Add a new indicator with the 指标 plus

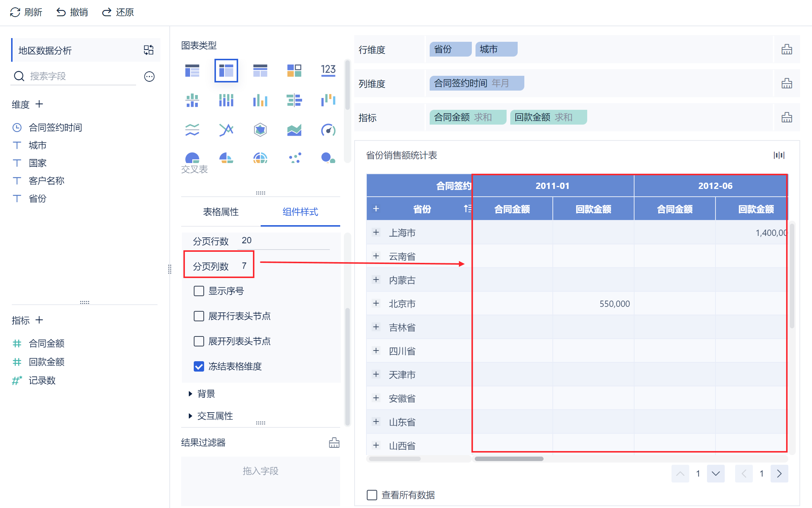click(x=39, y=320)
